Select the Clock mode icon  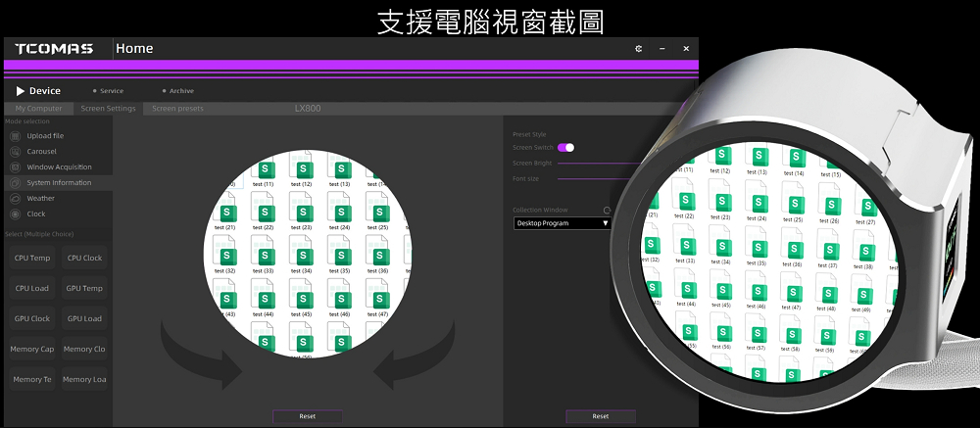[15, 214]
